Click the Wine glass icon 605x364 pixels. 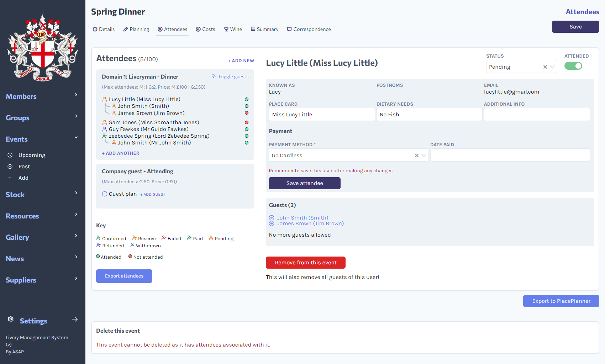click(x=226, y=29)
